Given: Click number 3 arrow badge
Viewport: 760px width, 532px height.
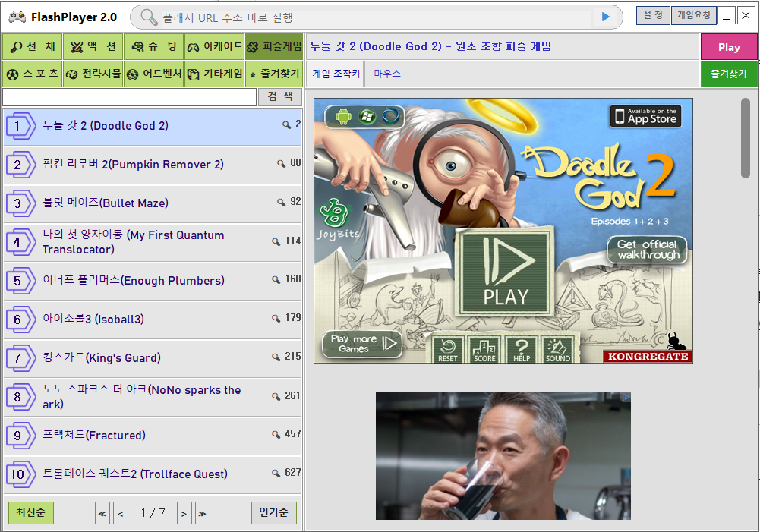Looking at the screenshot, I should pos(20,203).
